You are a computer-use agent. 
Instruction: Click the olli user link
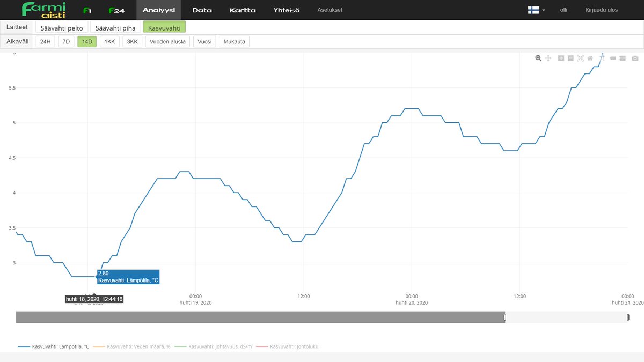pyautogui.click(x=563, y=10)
